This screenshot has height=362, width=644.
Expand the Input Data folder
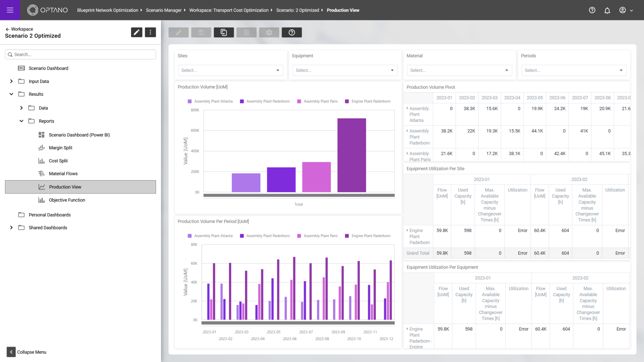11,81
